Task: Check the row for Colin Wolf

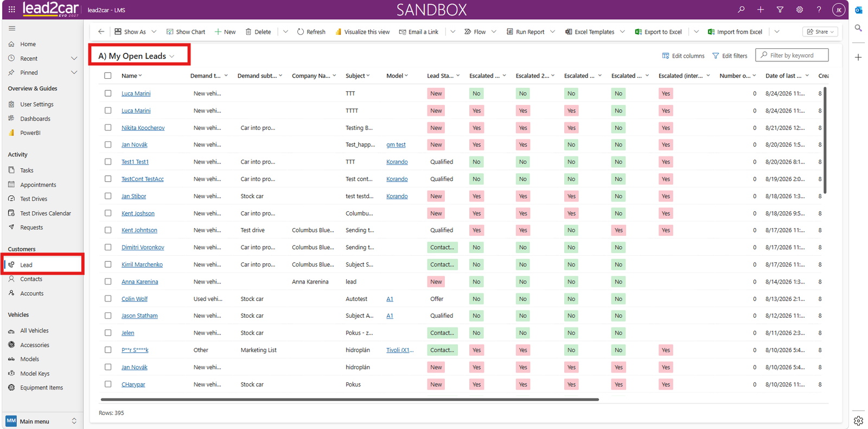Action: [x=108, y=299]
